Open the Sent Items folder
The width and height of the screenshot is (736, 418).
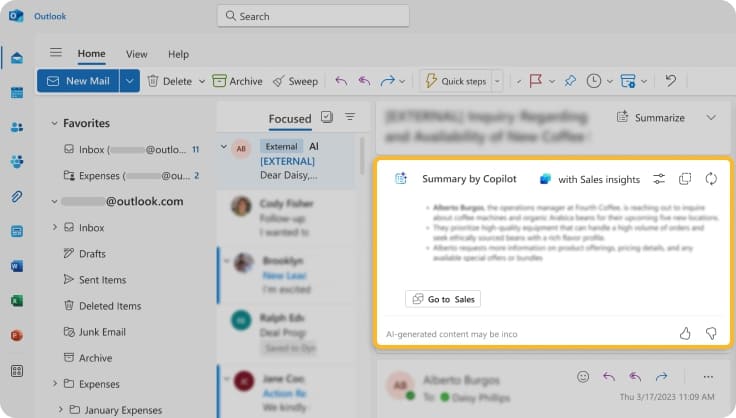[95, 280]
